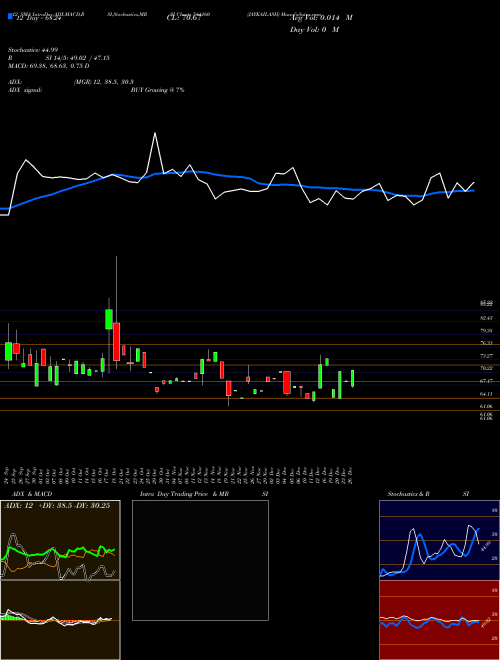Select the ADX indicator chart thumbnail

click(60, 540)
